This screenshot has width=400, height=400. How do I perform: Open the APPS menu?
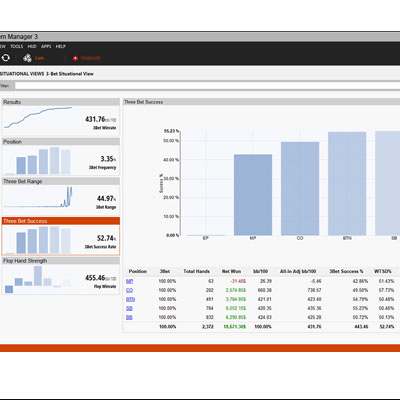[46, 46]
